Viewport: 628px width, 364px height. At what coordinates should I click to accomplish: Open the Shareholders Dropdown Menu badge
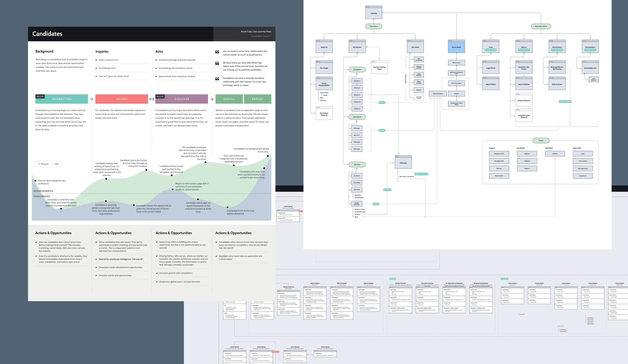click(x=590, y=50)
